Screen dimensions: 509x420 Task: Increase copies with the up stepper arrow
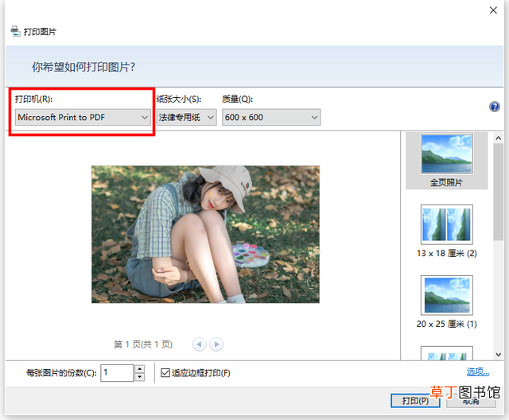[140, 369]
